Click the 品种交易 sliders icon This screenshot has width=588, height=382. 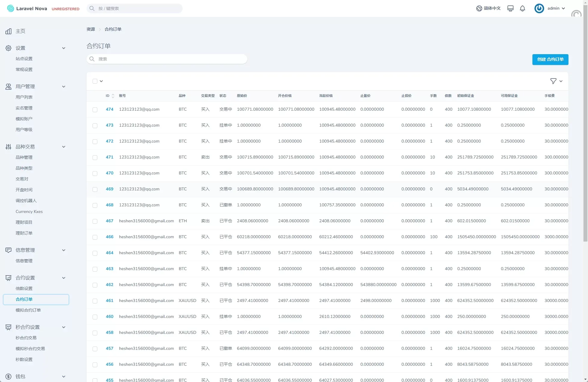pyautogui.click(x=8, y=147)
